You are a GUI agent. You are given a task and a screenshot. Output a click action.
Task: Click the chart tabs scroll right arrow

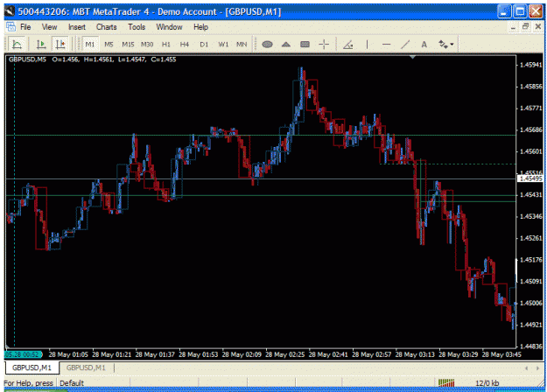coord(537,367)
